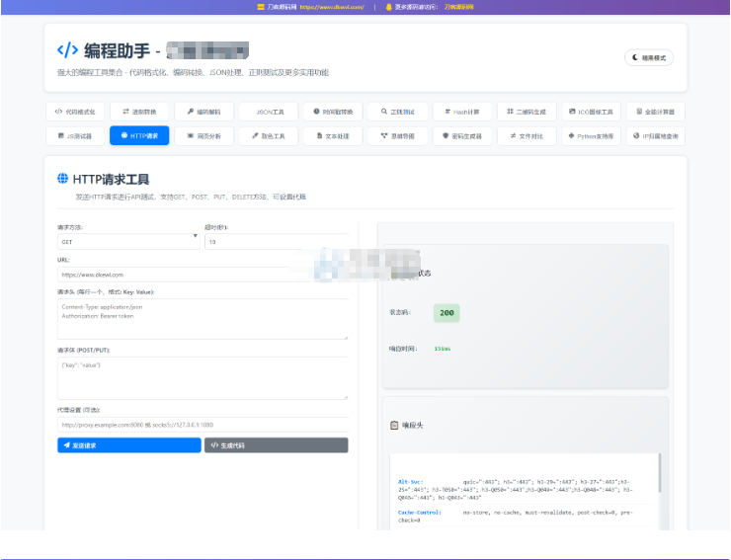This screenshot has height=560, width=731.
Task: Click the green 200 status code badge
Action: [447, 313]
